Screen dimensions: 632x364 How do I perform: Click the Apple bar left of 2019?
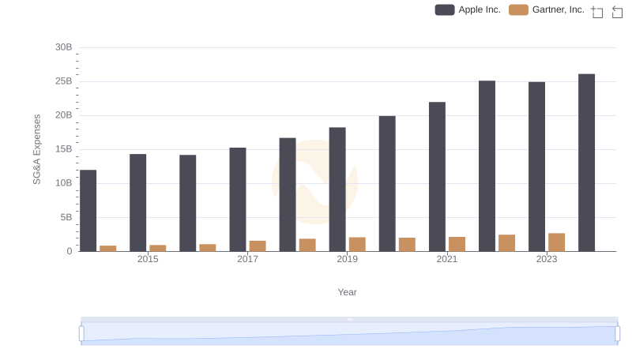(337, 190)
